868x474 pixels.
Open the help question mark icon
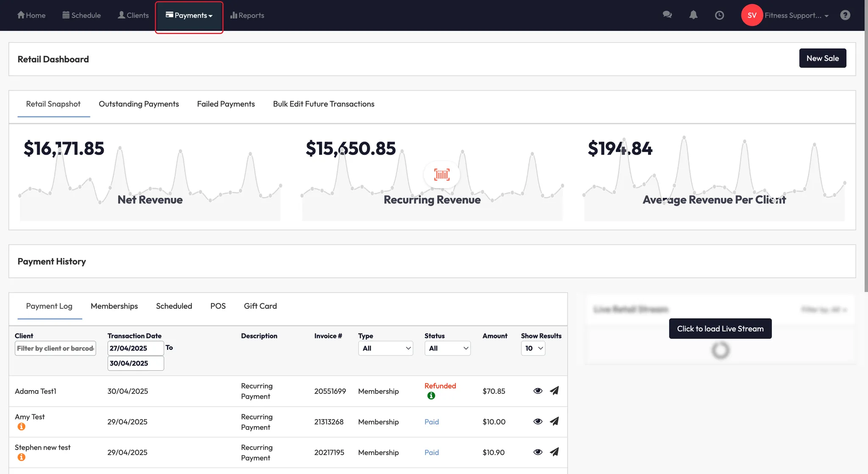[845, 15]
